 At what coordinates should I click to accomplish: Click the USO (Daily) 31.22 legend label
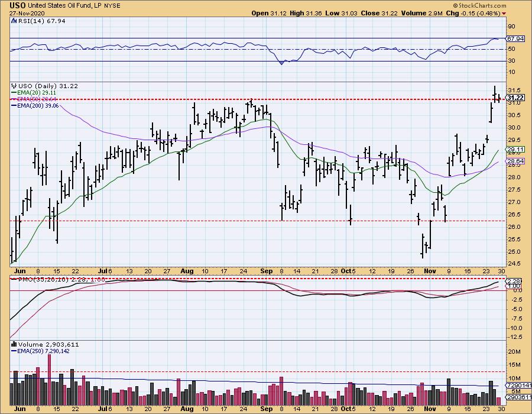tap(48, 86)
